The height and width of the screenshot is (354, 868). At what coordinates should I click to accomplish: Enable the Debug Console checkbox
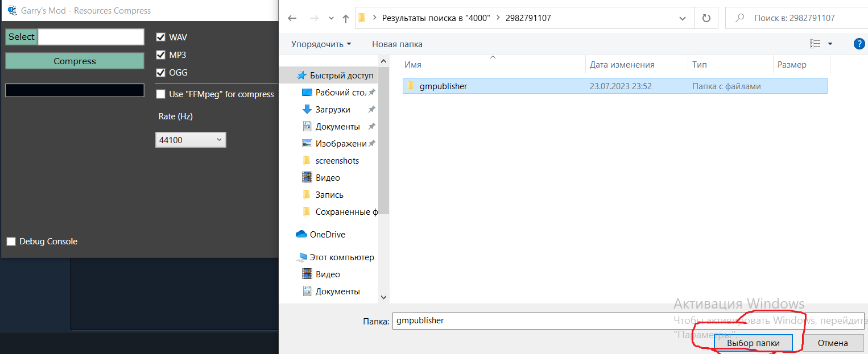click(11, 241)
